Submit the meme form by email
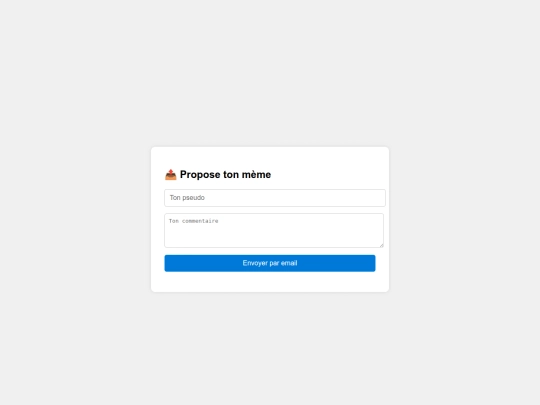The height and width of the screenshot is (405, 540). tap(270, 263)
